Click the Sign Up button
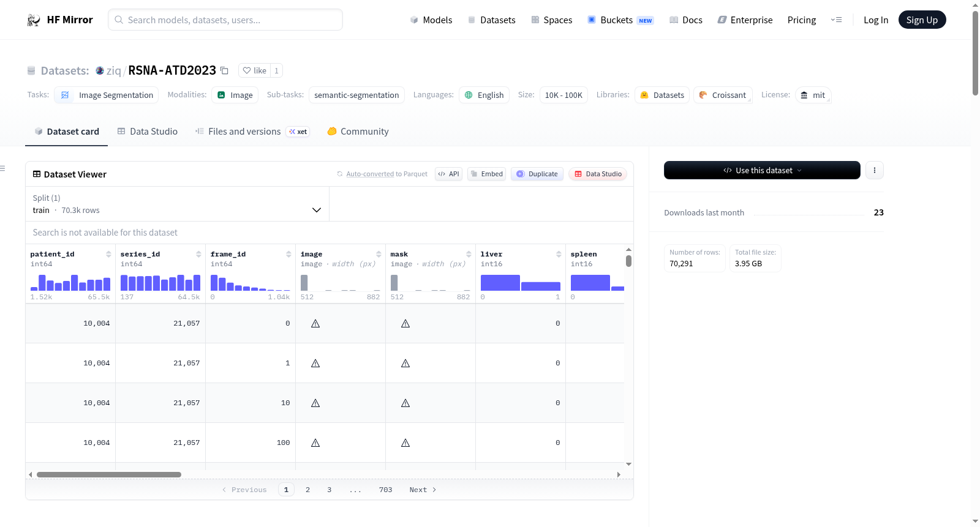The height and width of the screenshot is (527, 980). [922, 20]
